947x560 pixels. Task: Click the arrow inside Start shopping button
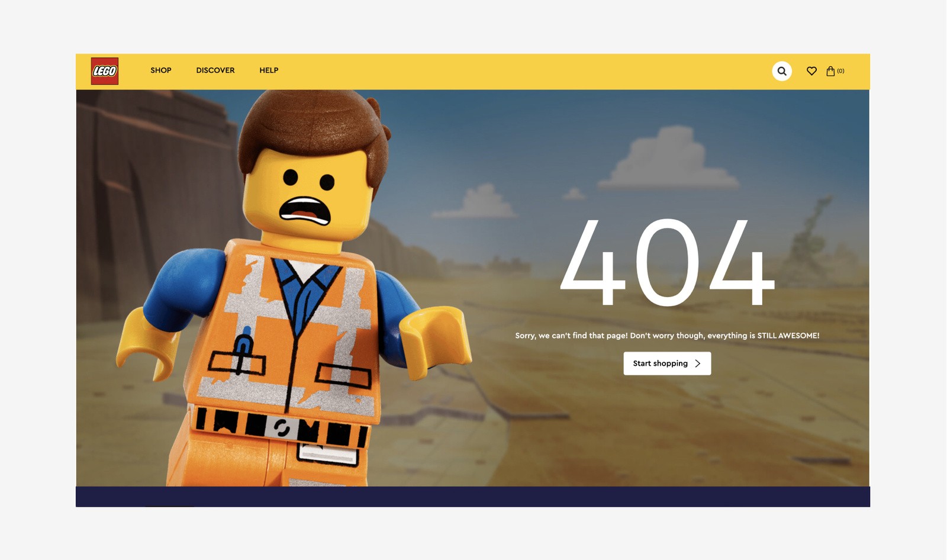click(x=698, y=363)
